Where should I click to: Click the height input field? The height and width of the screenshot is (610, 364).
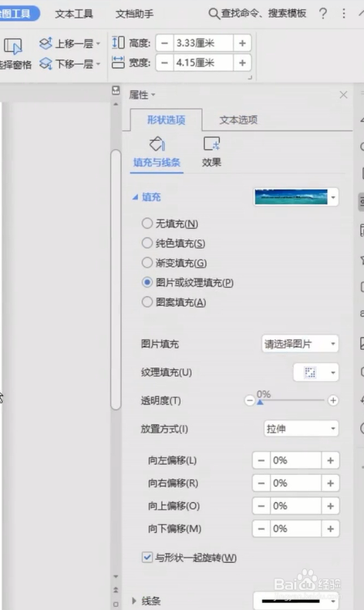203,42
